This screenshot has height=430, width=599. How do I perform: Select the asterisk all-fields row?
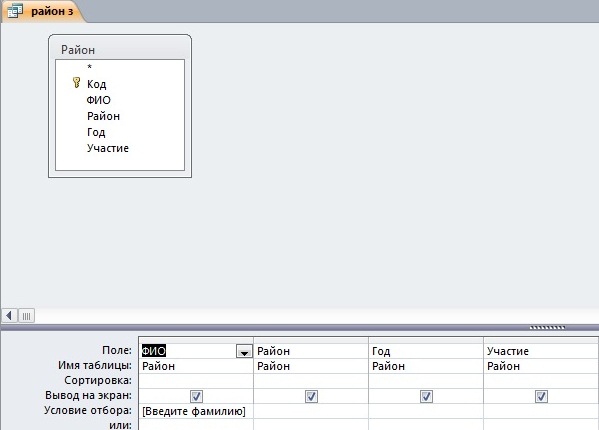click(89, 67)
